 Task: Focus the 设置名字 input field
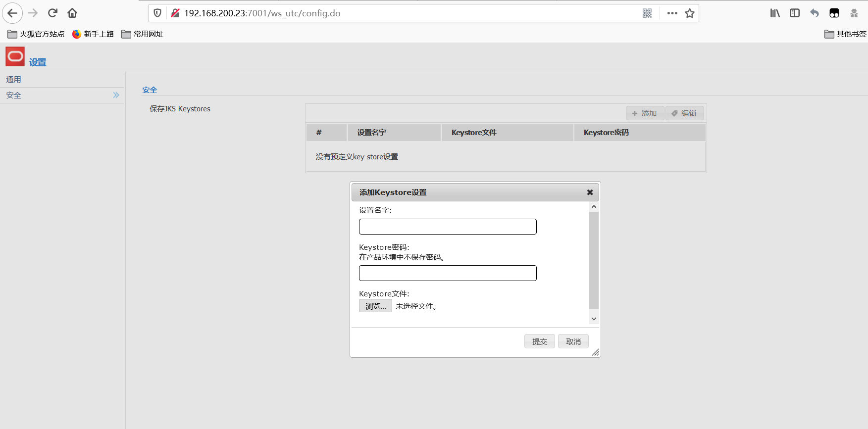(448, 227)
